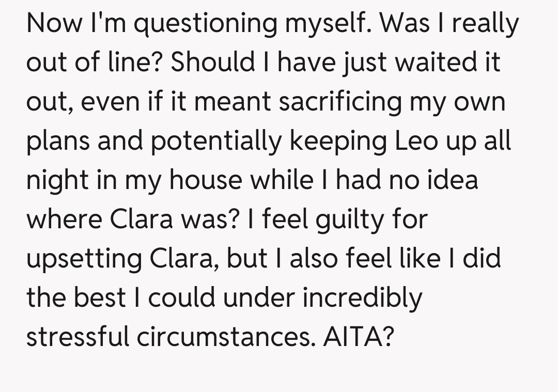Image resolution: width=558 pixels, height=392 pixels.
Task: Click the word "AITA?" ending the post
Action: coord(359,337)
